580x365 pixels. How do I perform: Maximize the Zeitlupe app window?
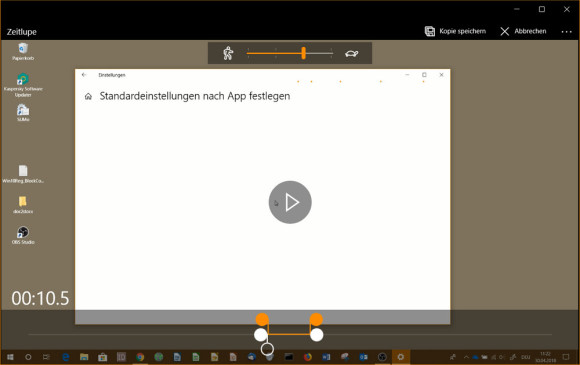click(542, 9)
